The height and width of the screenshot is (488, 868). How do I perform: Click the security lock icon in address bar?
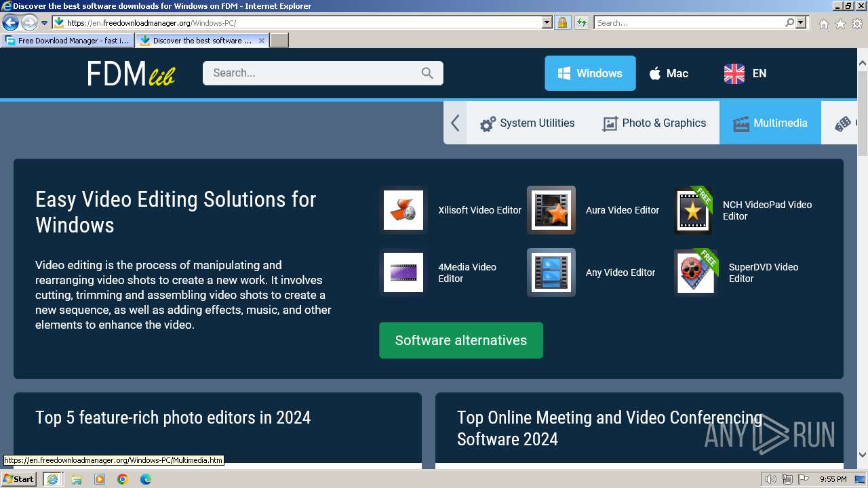(562, 22)
